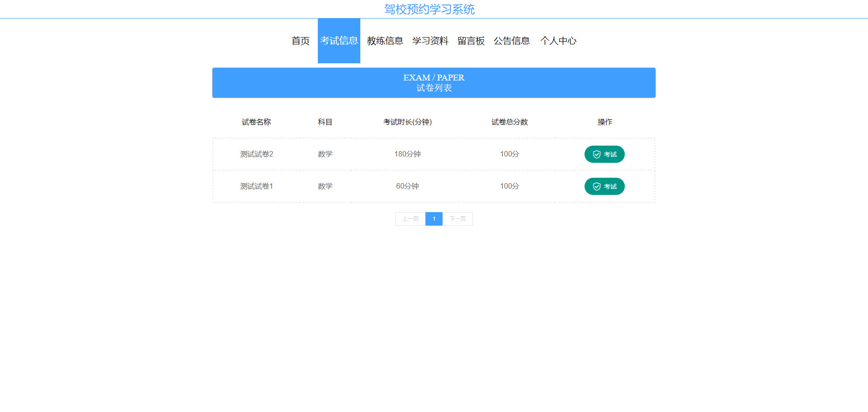Click the 测试试卷2 name cell
Screen dimensions: 868x412
tap(256, 154)
